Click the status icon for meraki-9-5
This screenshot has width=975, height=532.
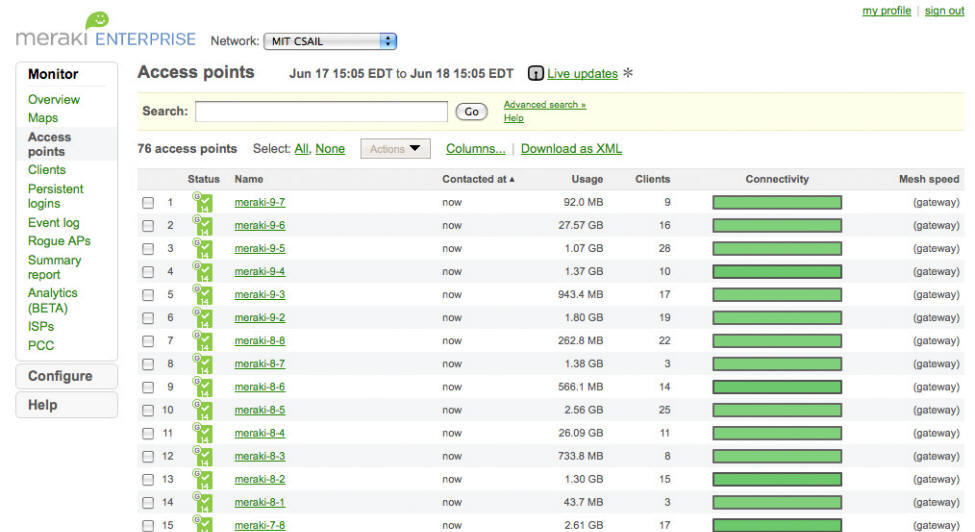tap(203, 248)
